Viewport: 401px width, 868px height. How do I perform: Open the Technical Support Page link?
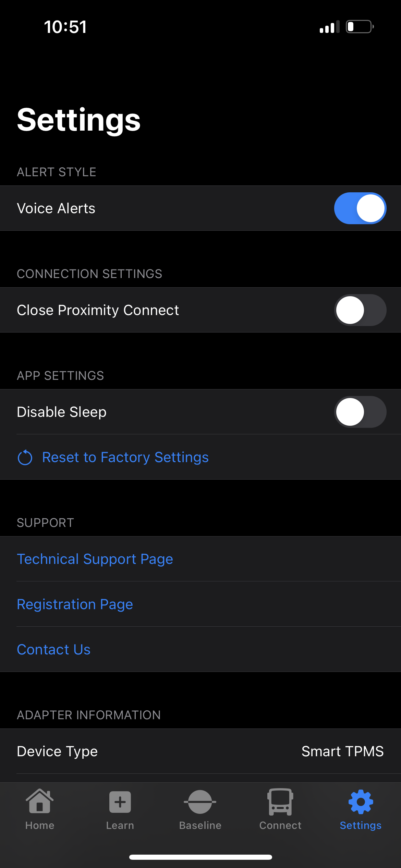pyautogui.click(x=95, y=559)
